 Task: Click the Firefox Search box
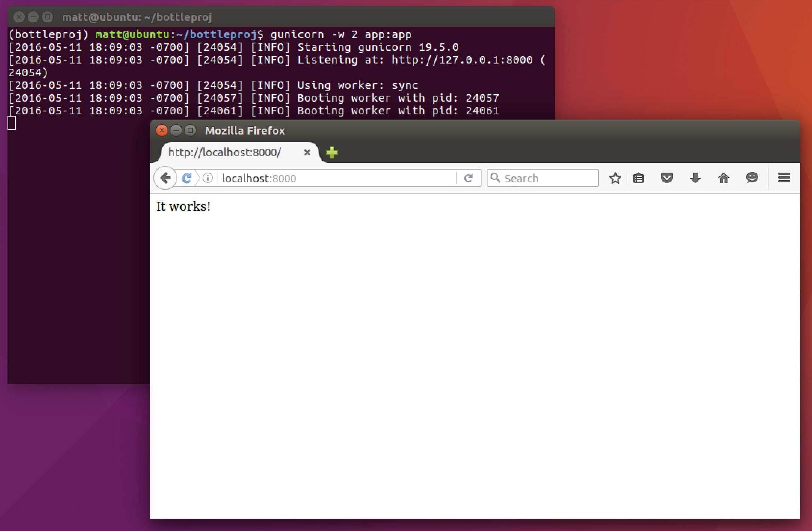click(x=543, y=178)
